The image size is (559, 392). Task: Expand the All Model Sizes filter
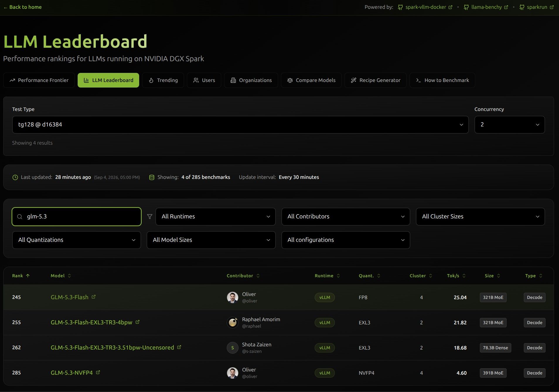point(211,240)
